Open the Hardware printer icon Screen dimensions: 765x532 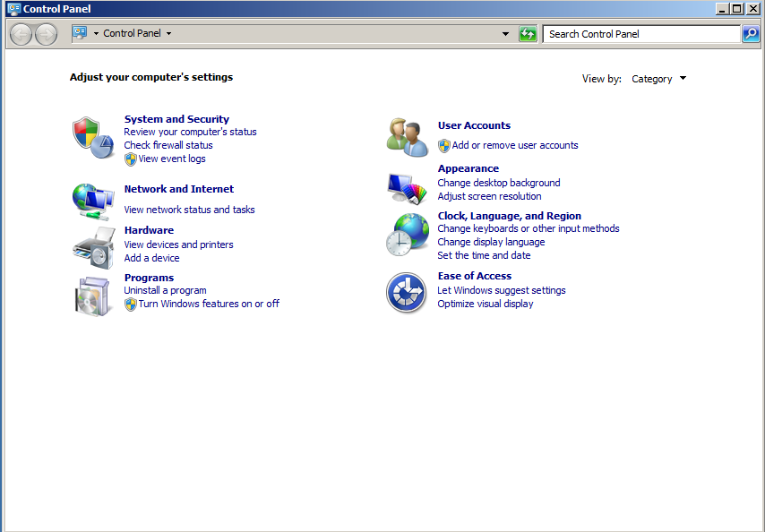click(94, 248)
